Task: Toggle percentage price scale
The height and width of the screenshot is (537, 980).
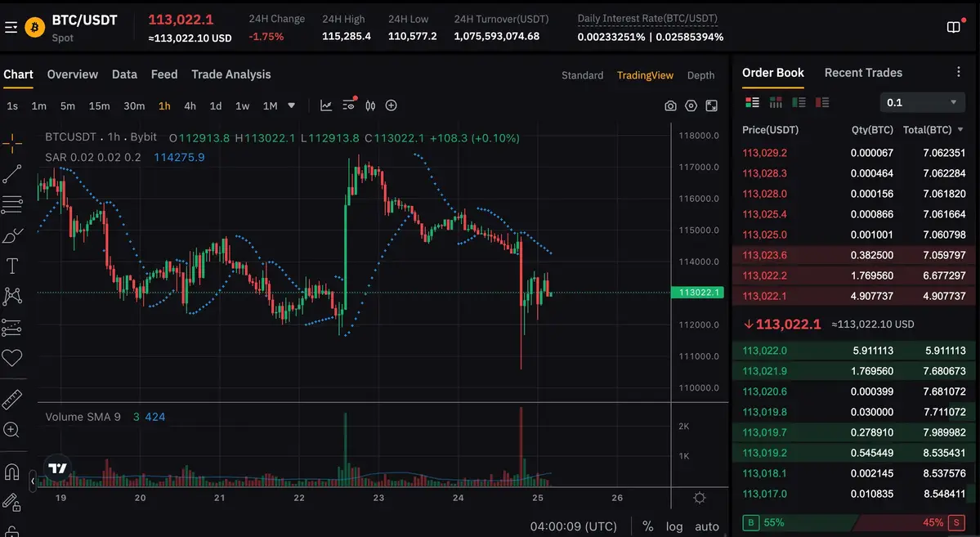Action: pos(648,526)
